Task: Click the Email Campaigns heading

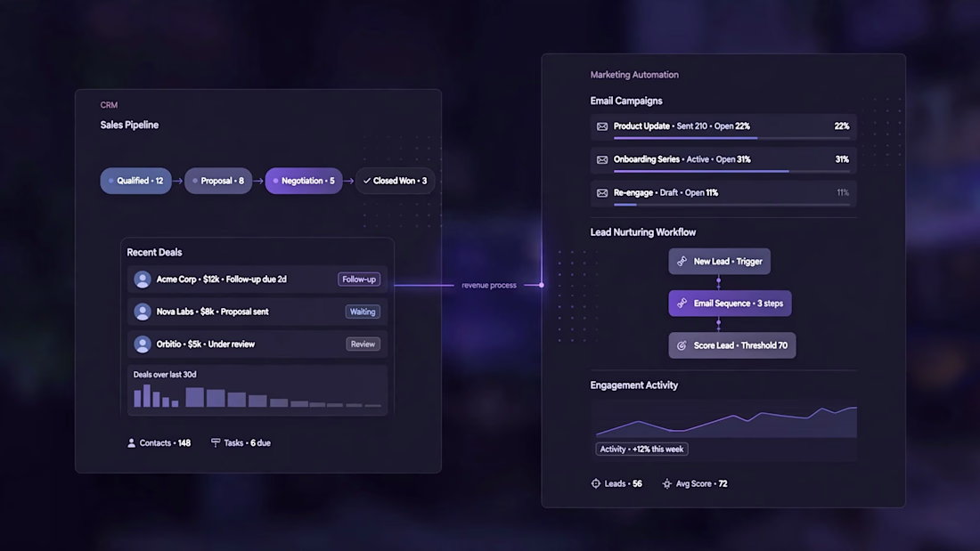Action: (626, 101)
